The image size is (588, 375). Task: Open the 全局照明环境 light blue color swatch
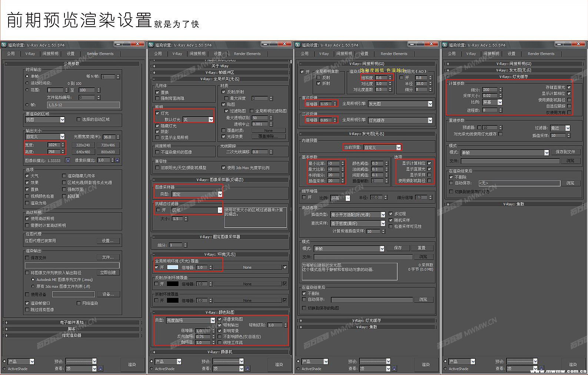(173, 267)
